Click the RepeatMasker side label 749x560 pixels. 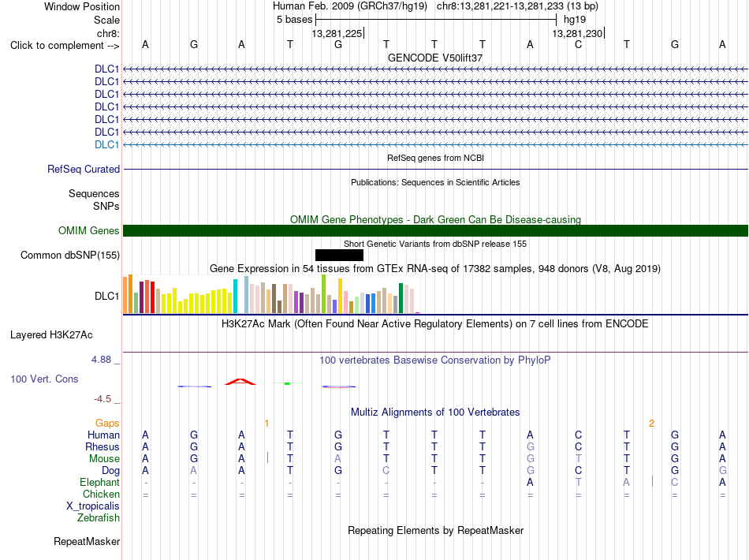pos(87,541)
